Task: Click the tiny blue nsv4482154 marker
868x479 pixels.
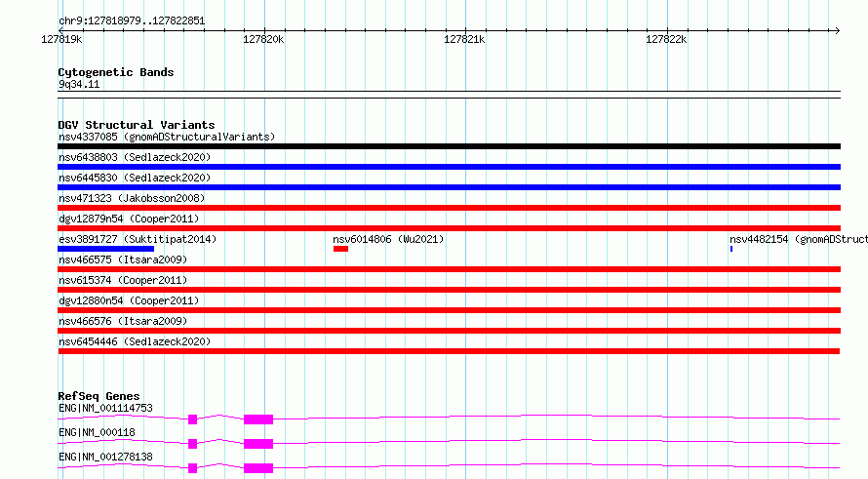Action: click(731, 249)
